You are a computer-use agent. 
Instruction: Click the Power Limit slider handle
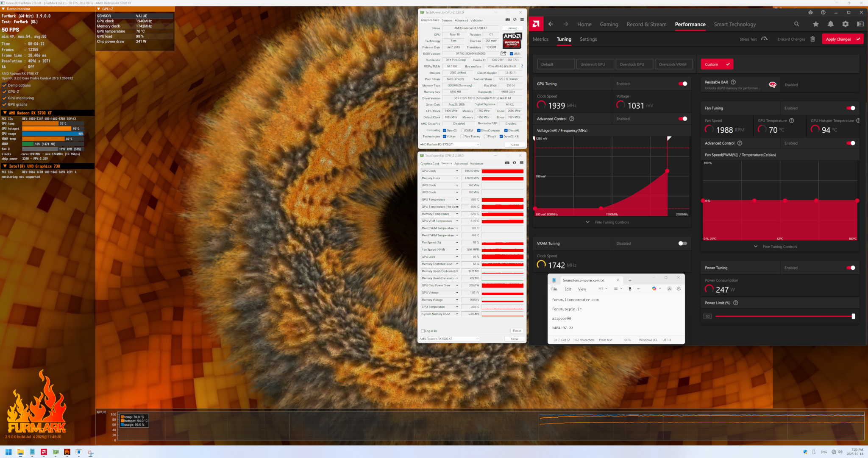tap(853, 316)
